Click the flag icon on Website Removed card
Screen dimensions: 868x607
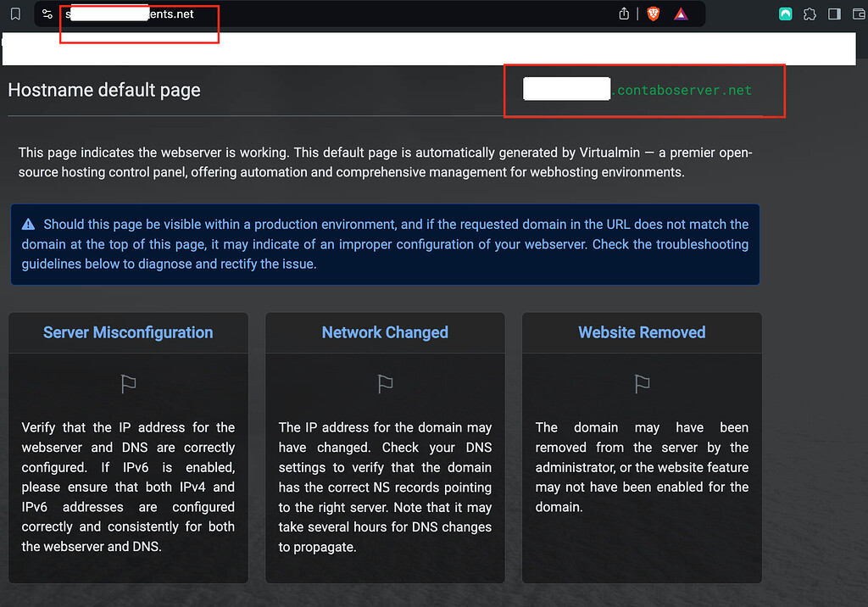click(642, 383)
